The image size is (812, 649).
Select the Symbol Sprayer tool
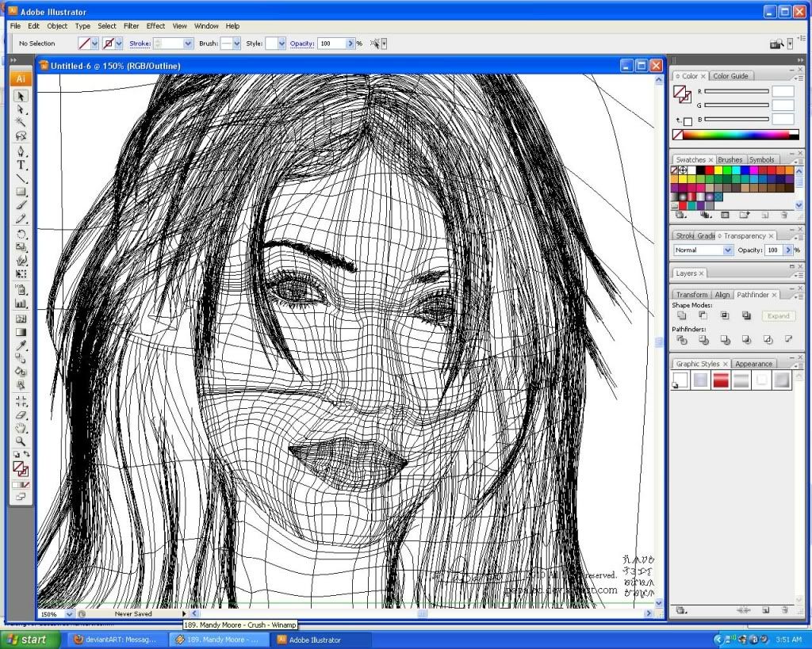pos(21,290)
